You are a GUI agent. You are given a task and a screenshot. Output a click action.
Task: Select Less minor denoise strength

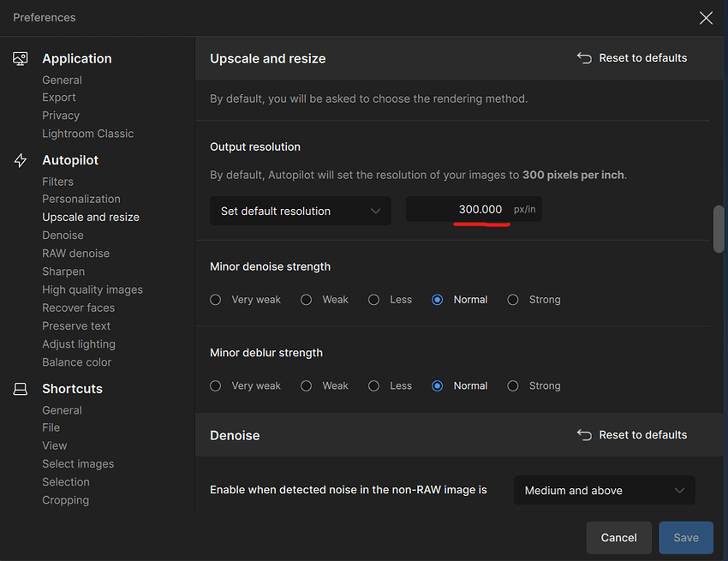(373, 300)
